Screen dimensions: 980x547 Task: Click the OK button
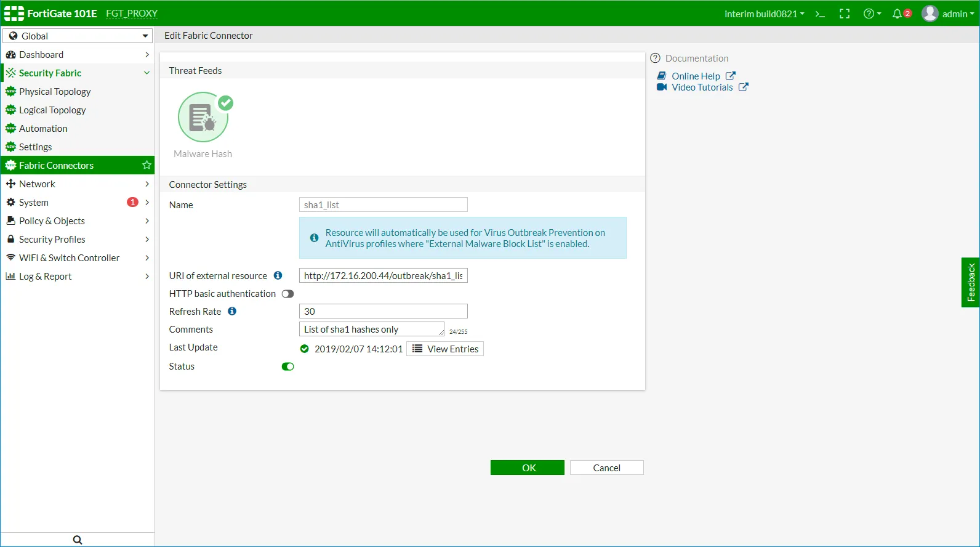pos(528,468)
